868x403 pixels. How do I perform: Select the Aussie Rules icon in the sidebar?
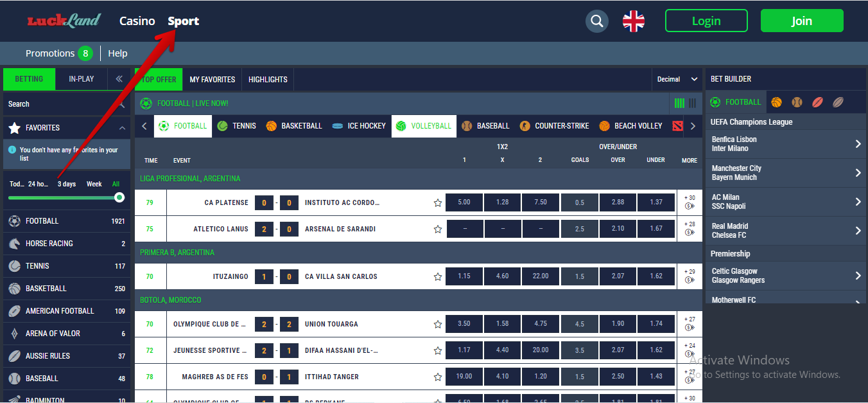pyautogui.click(x=14, y=356)
